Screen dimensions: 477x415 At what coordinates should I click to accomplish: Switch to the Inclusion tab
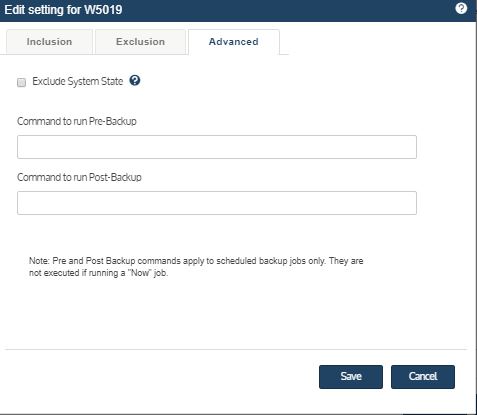[x=49, y=42]
